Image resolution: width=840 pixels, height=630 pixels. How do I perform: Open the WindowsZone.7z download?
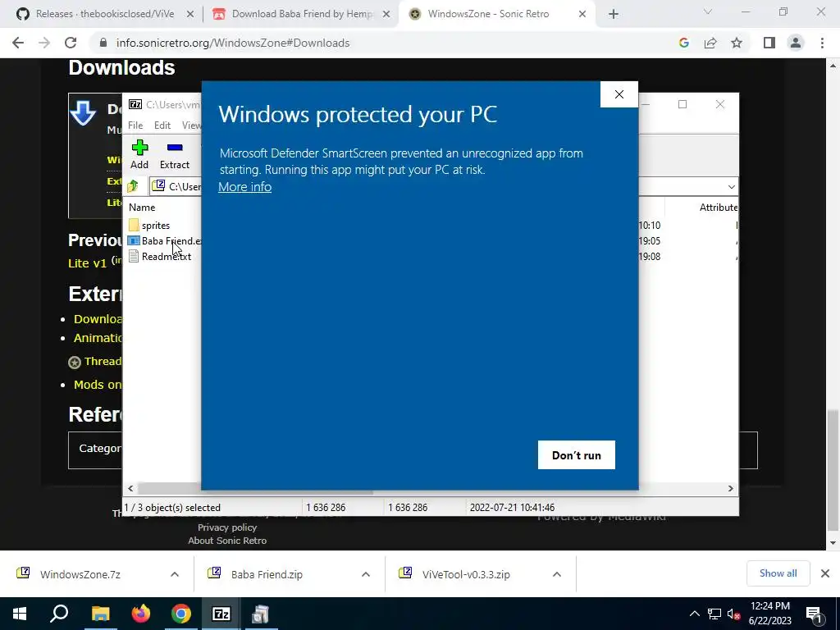pos(80,574)
